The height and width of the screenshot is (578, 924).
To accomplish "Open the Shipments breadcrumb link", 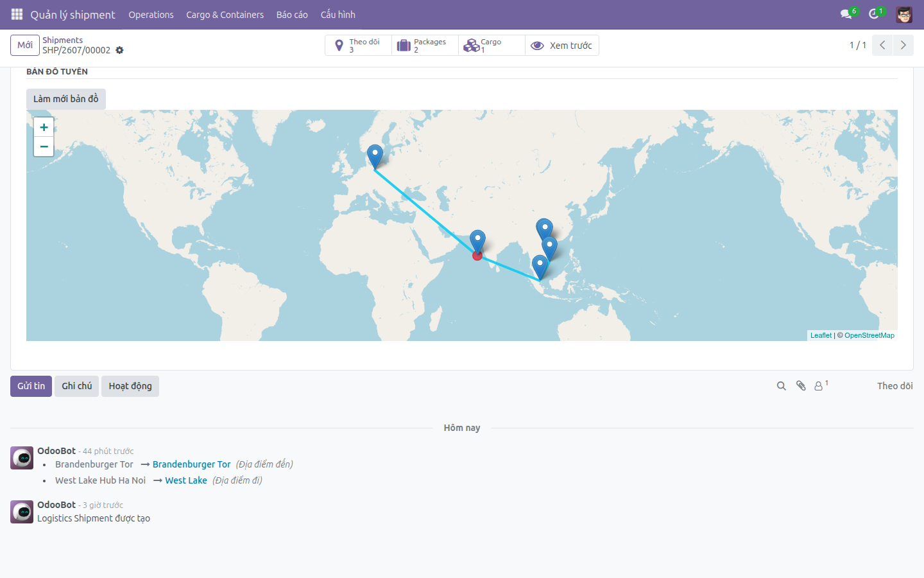I will (62, 40).
